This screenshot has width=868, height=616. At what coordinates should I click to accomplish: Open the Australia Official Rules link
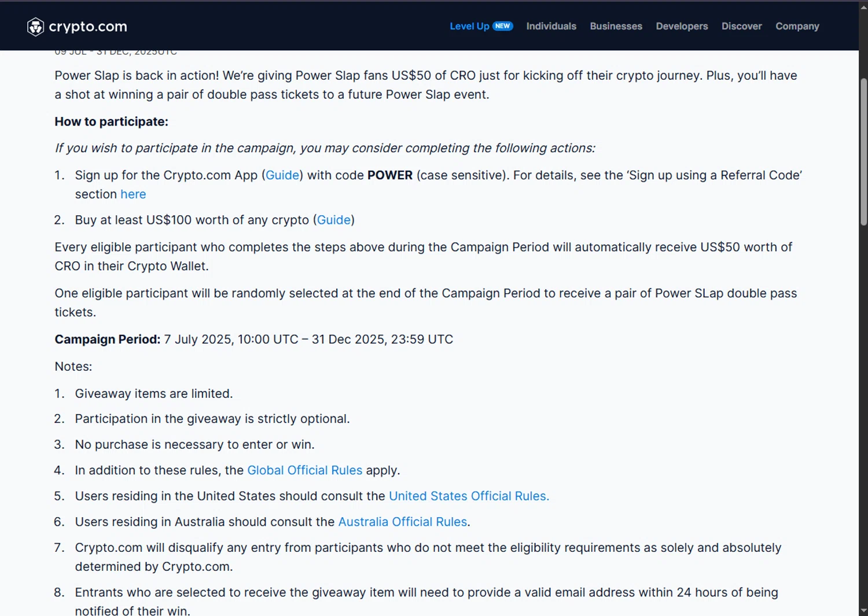(402, 522)
